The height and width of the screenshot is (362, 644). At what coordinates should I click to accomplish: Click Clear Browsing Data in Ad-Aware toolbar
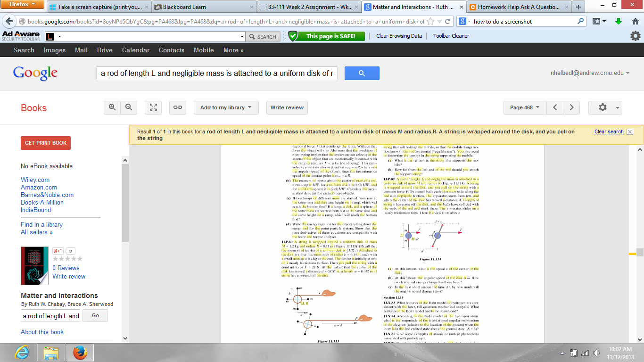pyautogui.click(x=399, y=36)
